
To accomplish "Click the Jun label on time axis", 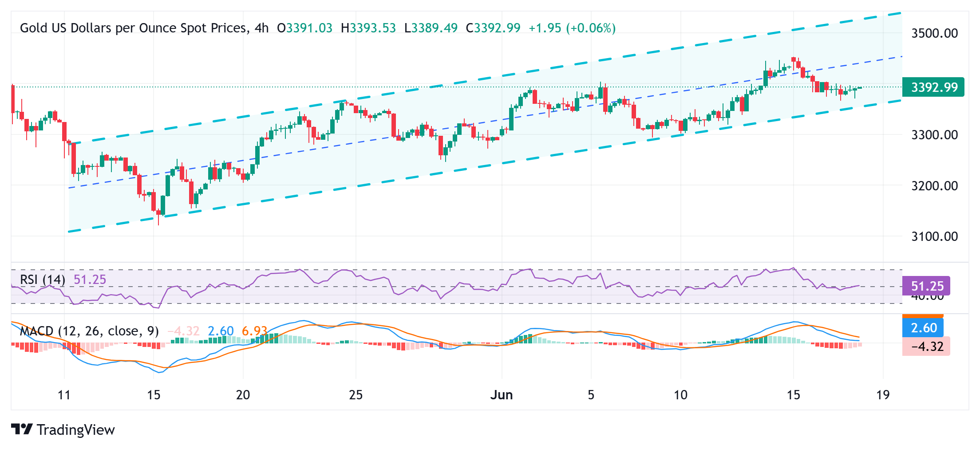I will pyautogui.click(x=502, y=395).
